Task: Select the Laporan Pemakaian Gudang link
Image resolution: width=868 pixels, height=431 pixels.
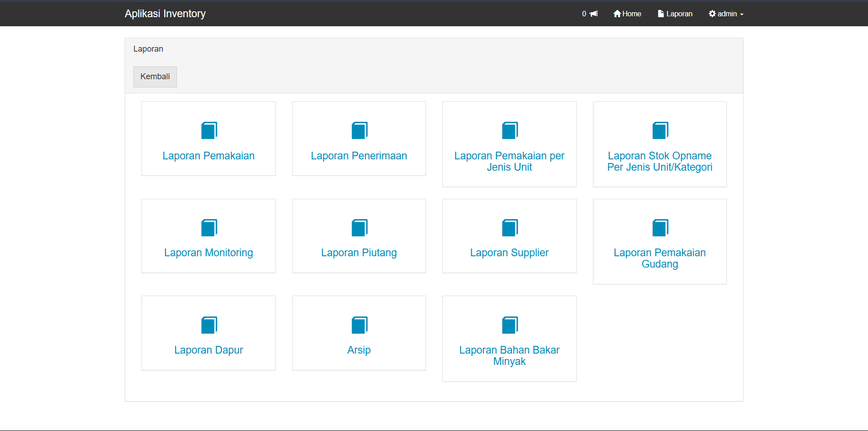Action: (x=659, y=258)
